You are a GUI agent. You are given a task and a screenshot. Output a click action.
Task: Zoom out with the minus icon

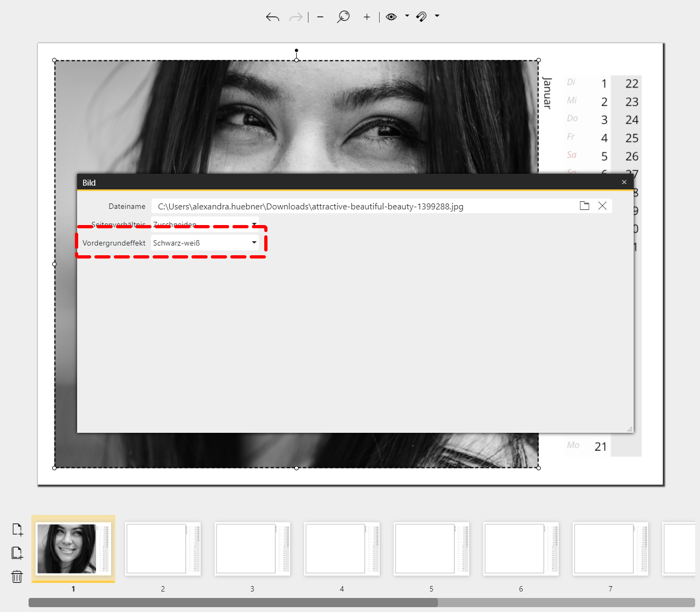(x=320, y=17)
